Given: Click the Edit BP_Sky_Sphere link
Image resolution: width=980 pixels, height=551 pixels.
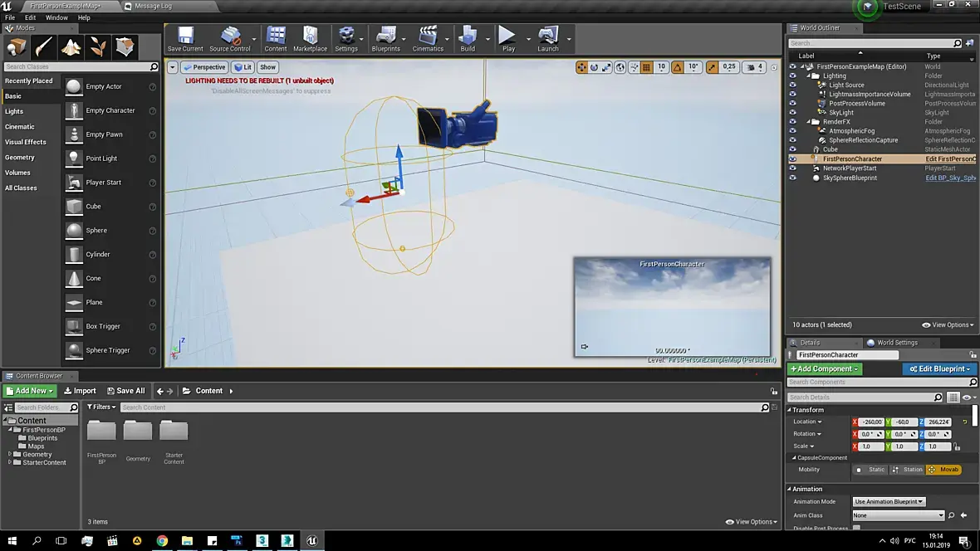Looking at the screenshot, I should coord(950,178).
